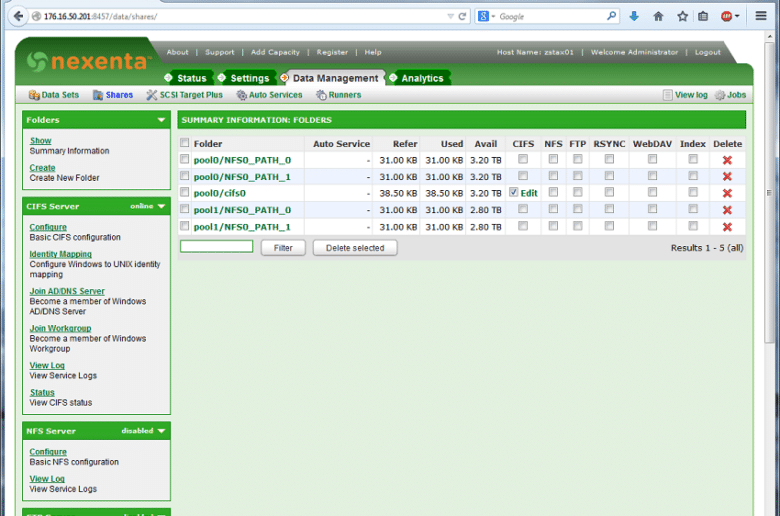This screenshot has height=516, width=780.
Task: Click the search magnifier icon
Action: (611, 16)
